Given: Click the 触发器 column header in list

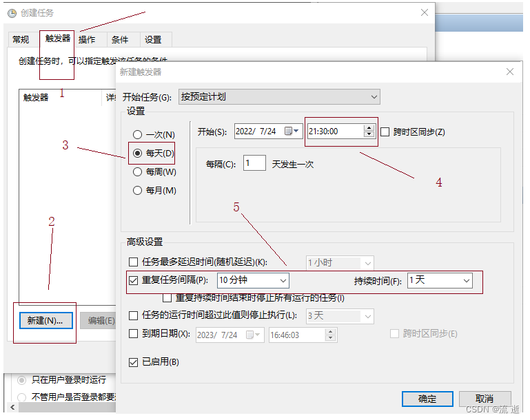Looking at the screenshot, I should (x=60, y=98).
